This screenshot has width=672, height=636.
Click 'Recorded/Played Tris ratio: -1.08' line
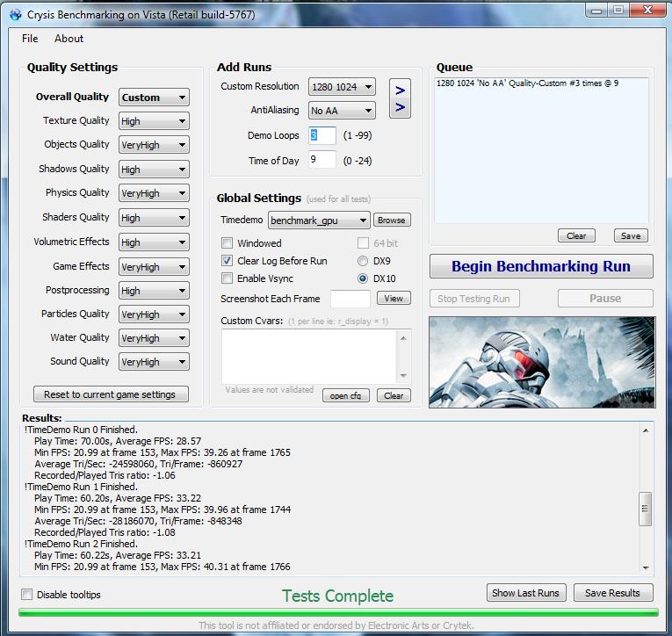(x=105, y=532)
